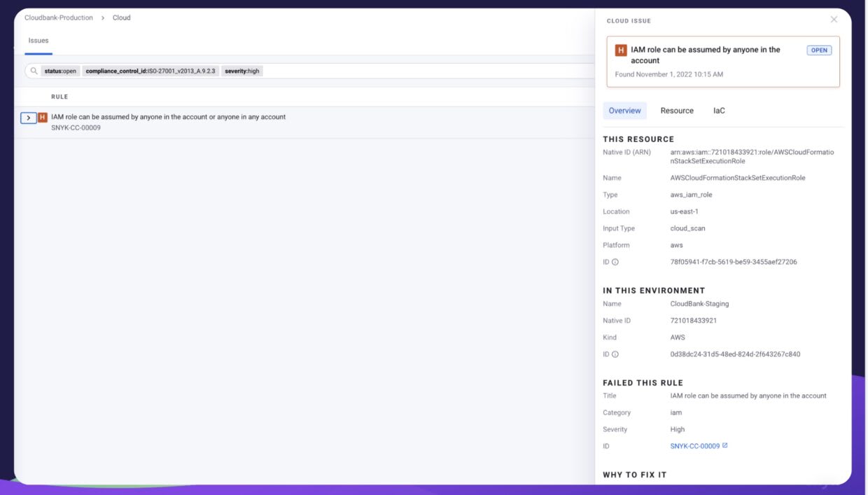Screen dimensions: 868x495
Task: Click the status:open filter chip
Action: point(60,71)
